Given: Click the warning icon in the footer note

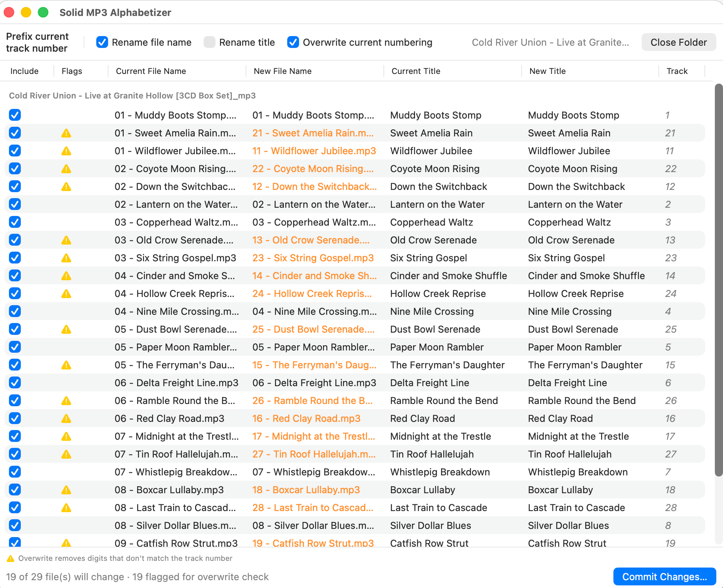Looking at the screenshot, I should (x=10, y=558).
